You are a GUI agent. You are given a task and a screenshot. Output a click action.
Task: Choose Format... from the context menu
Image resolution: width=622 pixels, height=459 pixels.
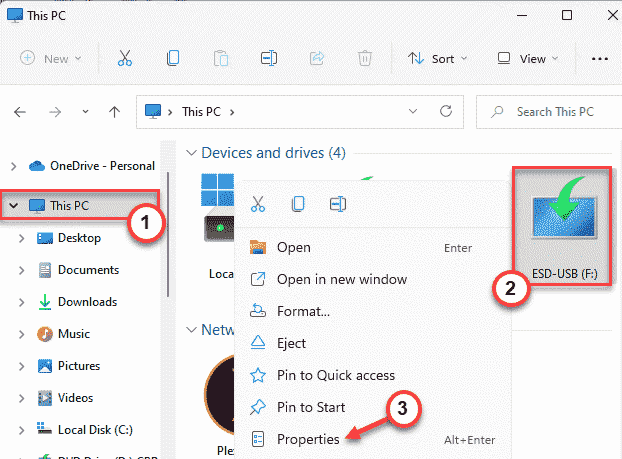303,311
